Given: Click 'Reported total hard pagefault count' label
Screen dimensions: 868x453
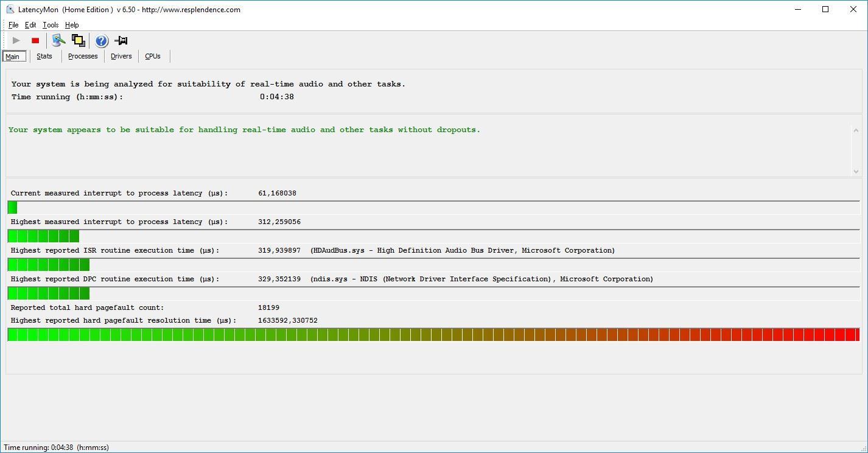Looking at the screenshot, I should [87, 307].
